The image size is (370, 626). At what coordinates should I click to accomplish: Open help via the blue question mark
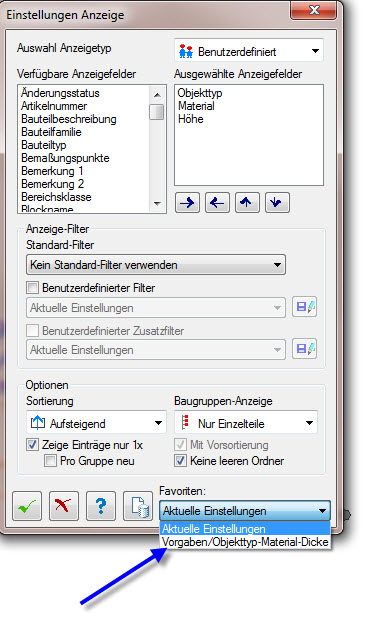pyautogui.click(x=101, y=506)
